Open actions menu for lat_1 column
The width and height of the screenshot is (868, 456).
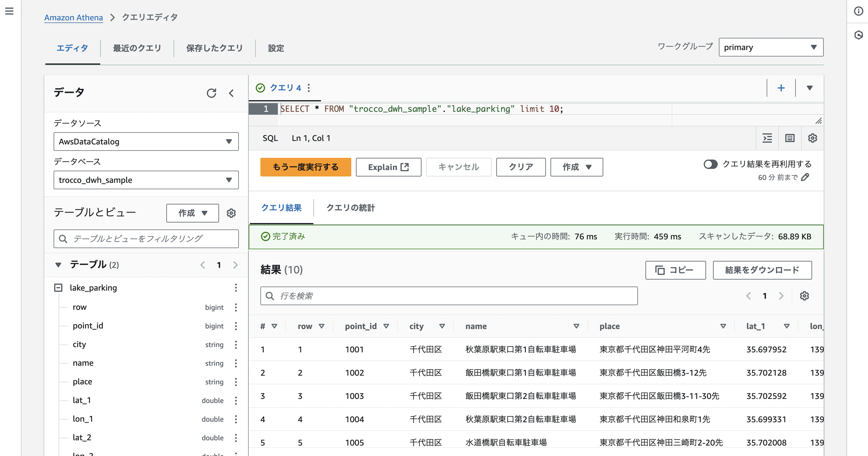click(236, 400)
